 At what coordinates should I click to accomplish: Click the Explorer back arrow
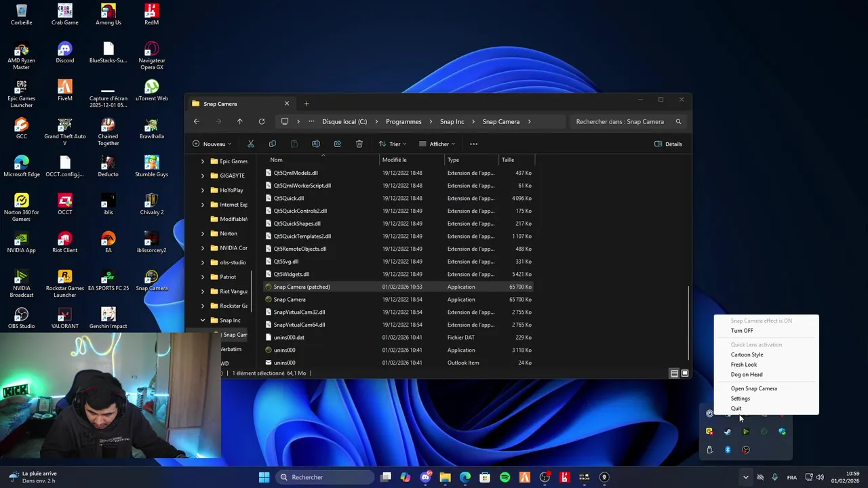[x=197, y=121]
